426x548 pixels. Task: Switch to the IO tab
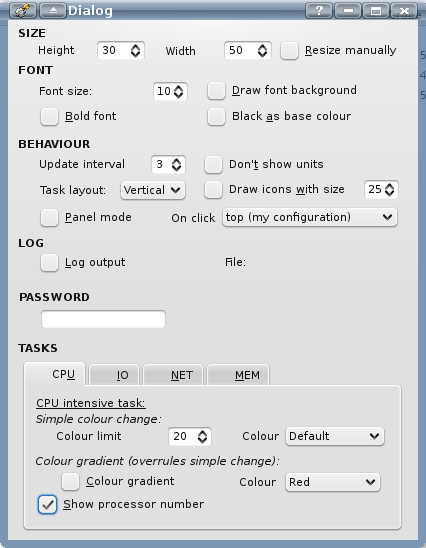114,375
